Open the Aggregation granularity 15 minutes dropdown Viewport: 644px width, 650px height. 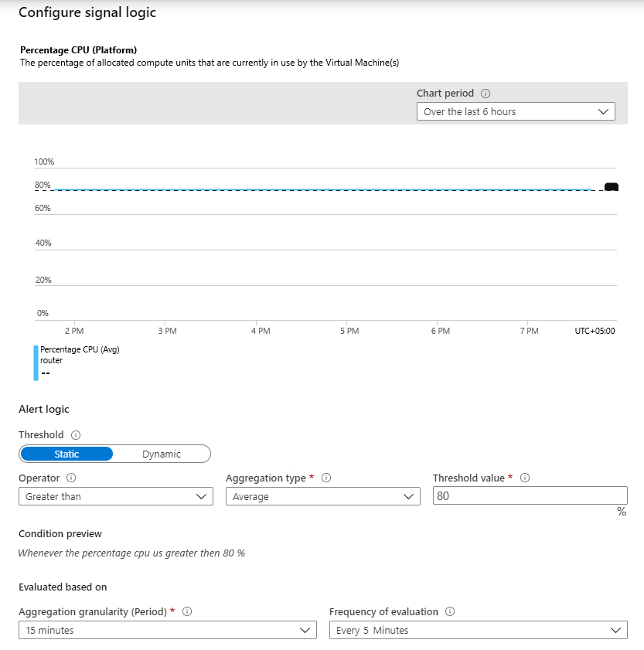click(x=168, y=630)
